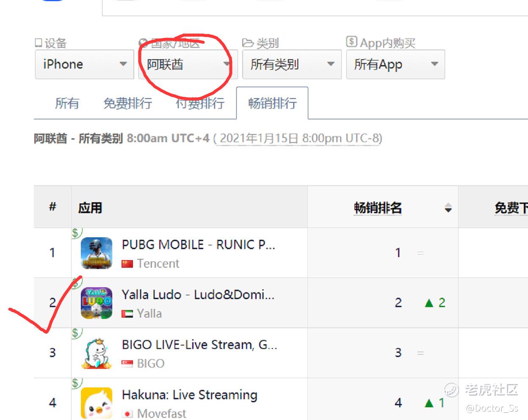Switch to the 畅销排行 tab
Viewport: 528px width, 420px height.
coord(272,103)
